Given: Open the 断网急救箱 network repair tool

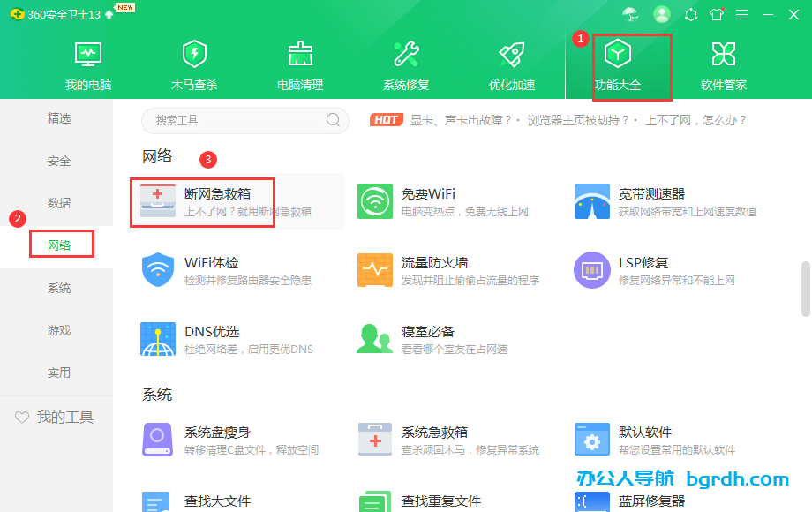Looking at the screenshot, I should point(203,201).
